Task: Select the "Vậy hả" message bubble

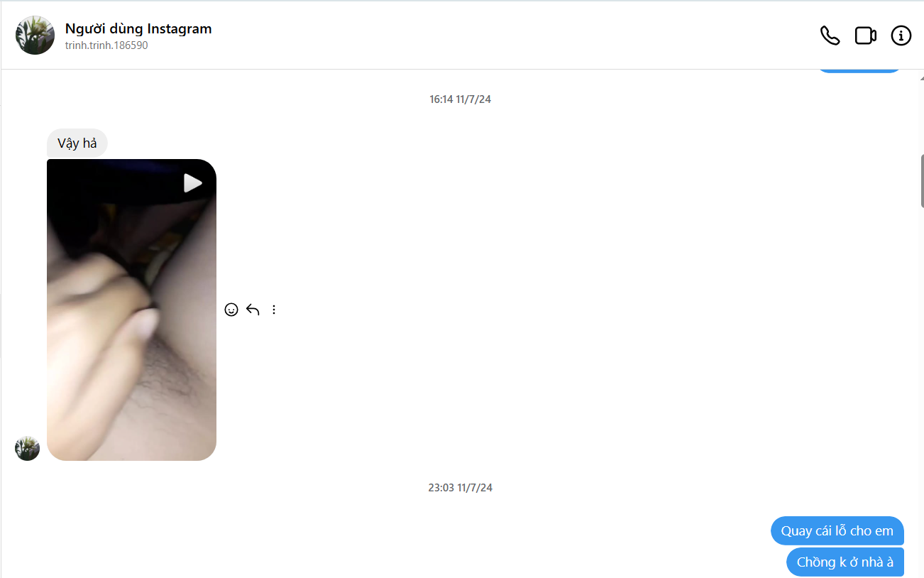Action: (x=77, y=143)
